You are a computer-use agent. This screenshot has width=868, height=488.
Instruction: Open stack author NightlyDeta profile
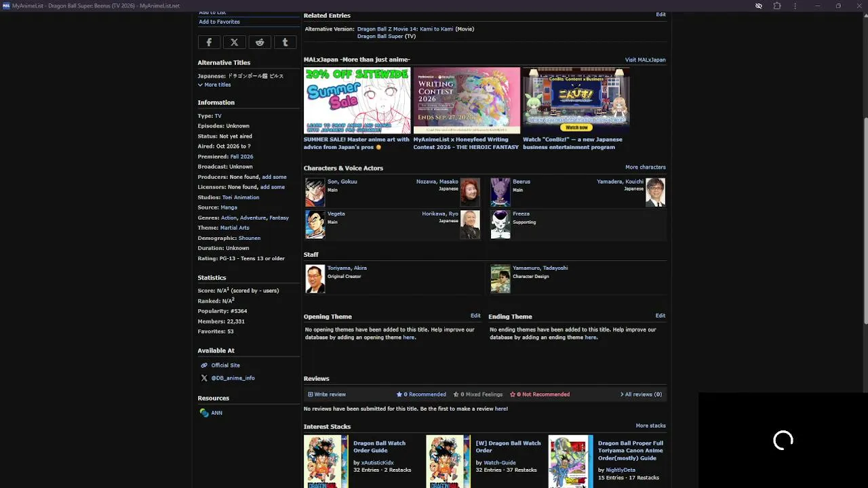[x=620, y=470]
